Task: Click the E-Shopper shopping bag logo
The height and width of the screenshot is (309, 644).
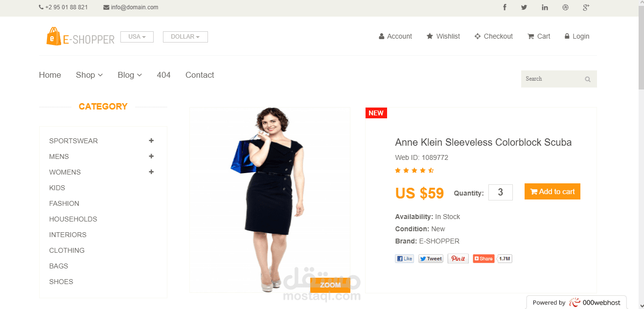Action: point(54,37)
